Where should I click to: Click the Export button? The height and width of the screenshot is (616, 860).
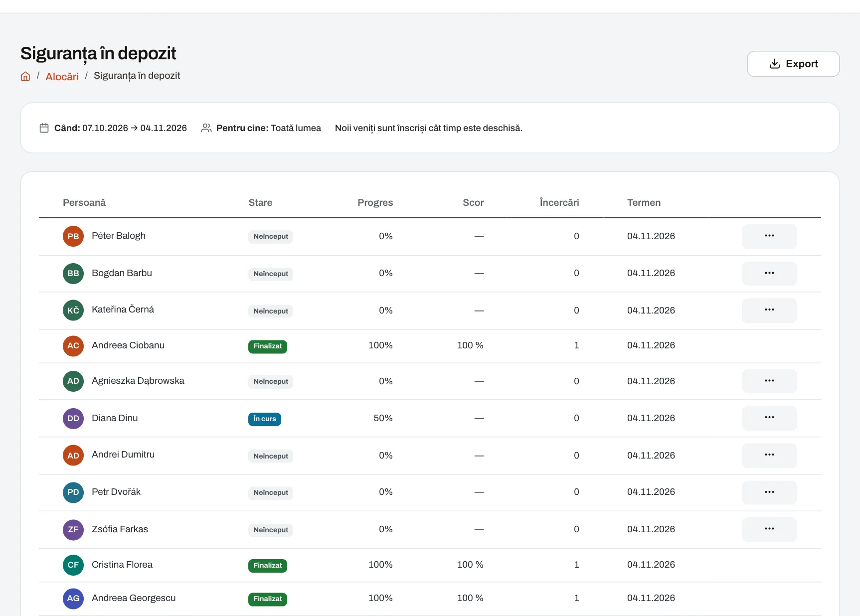click(793, 64)
